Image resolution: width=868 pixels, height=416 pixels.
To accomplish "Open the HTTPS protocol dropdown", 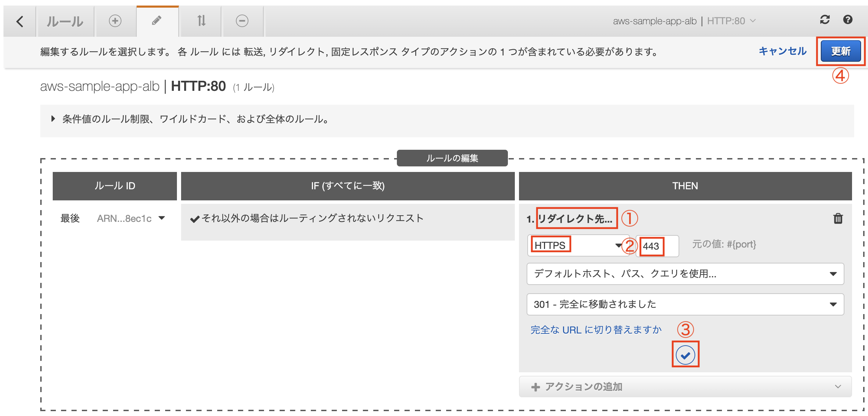I will tap(578, 245).
